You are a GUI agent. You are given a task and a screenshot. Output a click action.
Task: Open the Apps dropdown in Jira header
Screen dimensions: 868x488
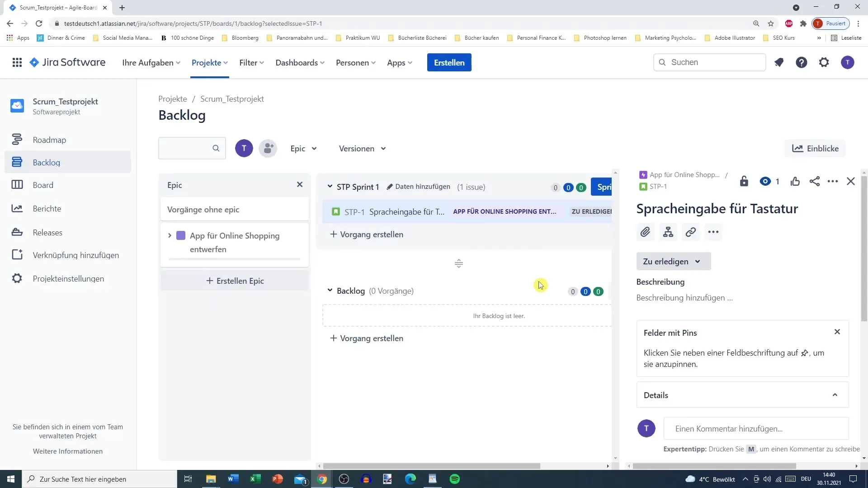tap(400, 62)
